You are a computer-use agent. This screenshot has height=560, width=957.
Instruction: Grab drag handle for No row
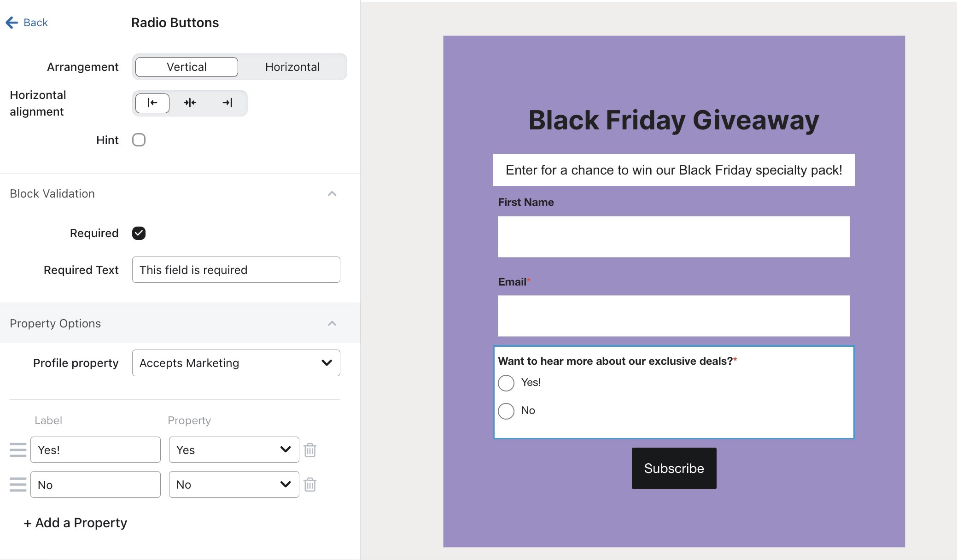[18, 484]
